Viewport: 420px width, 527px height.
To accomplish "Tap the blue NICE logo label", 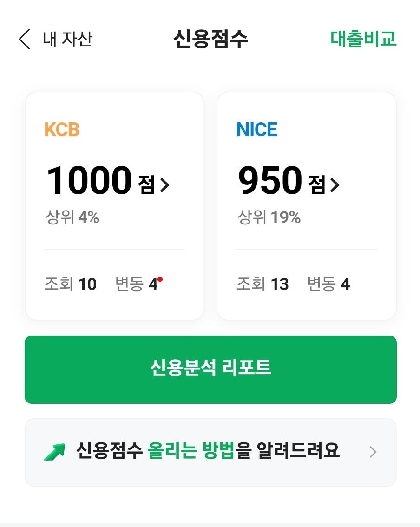I will click(x=257, y=130).
